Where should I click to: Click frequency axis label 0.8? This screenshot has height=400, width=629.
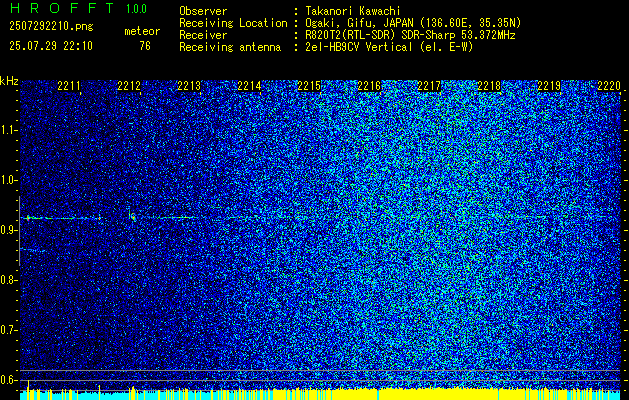pyautogui.click(x=9, y=280)
